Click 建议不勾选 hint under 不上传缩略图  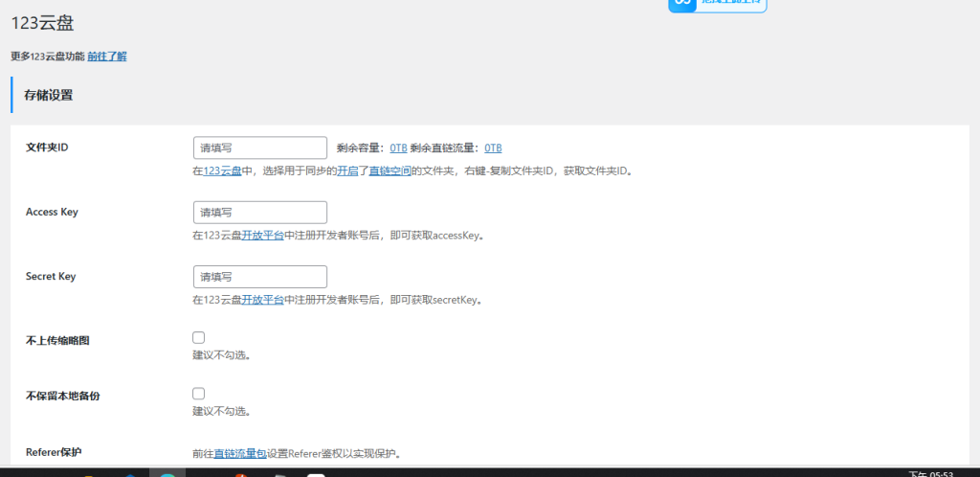[221, 355]
